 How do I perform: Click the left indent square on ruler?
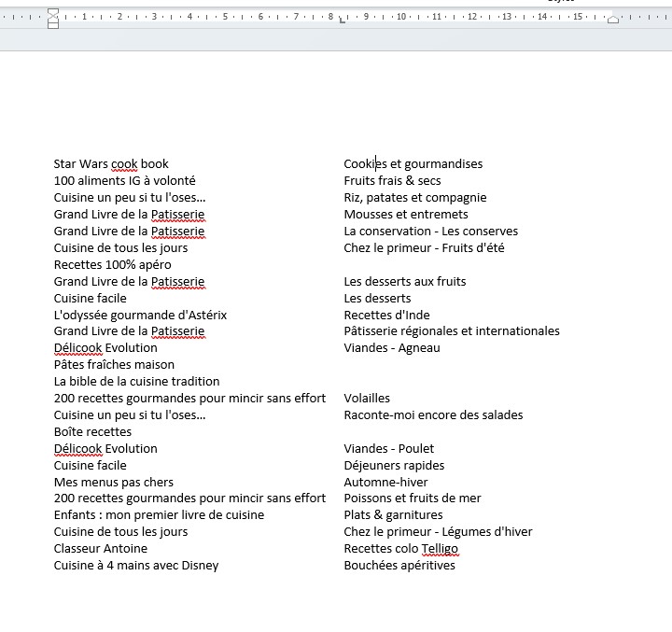coord(53,25)
